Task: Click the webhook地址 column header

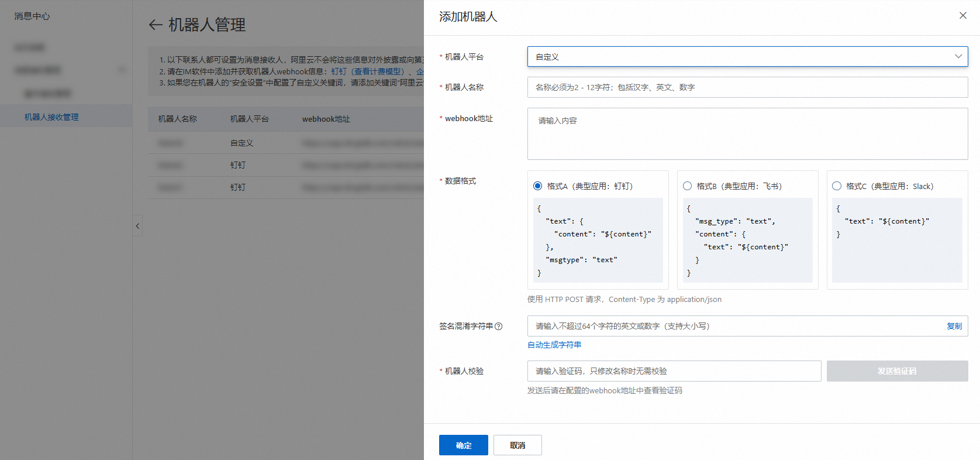Action: [326, 119]
